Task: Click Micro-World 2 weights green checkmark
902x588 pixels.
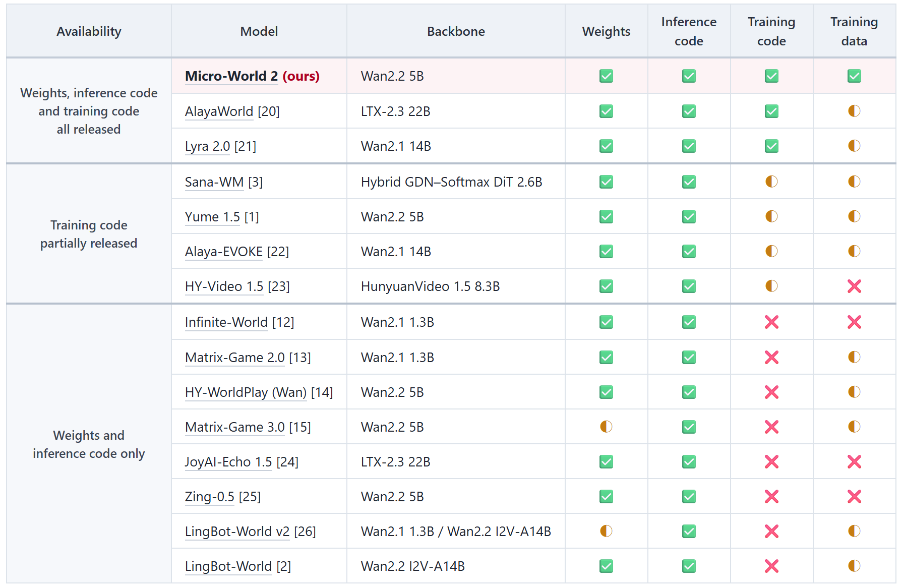Action: (x=606, y=76)
